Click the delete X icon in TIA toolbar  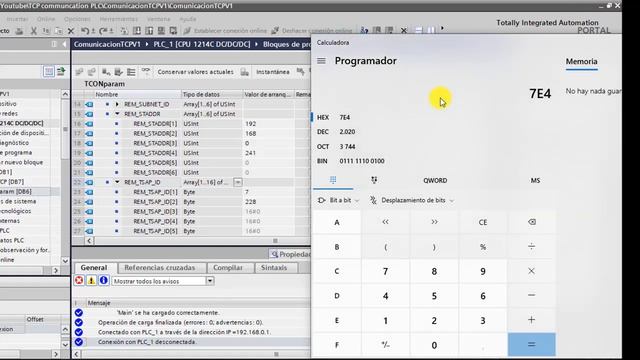71,31
